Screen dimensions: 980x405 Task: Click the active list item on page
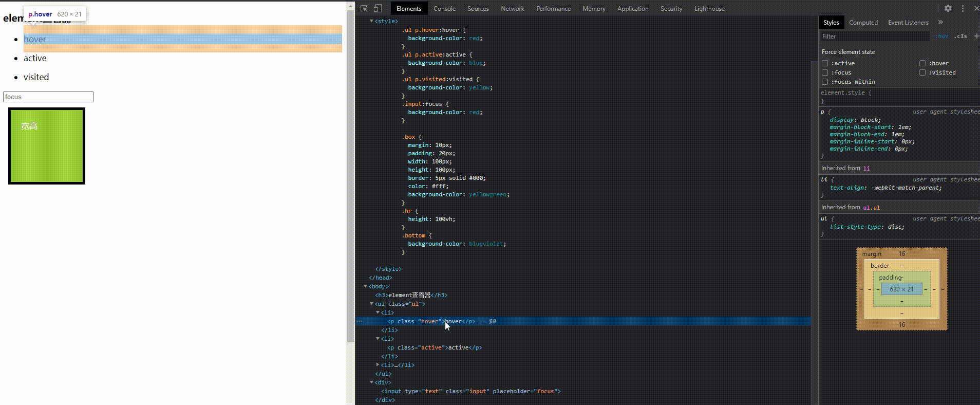pos(35,58)
